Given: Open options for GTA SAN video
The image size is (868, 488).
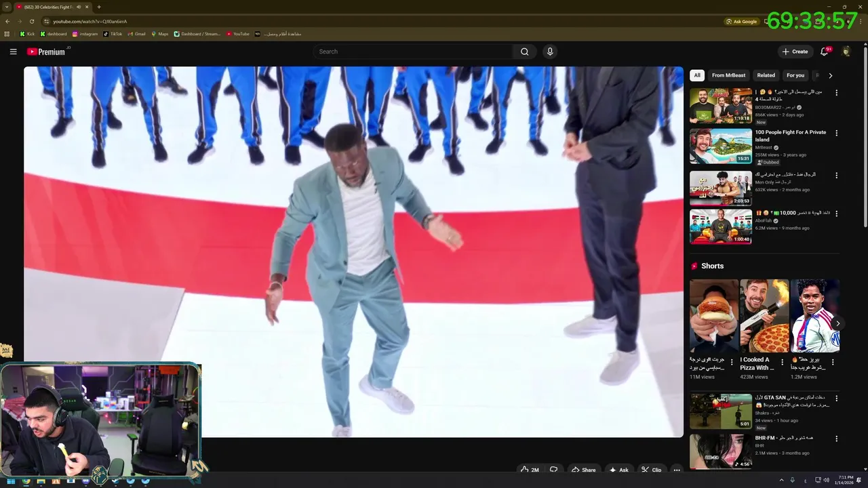Looking at the screenshot, I should 836,399.
